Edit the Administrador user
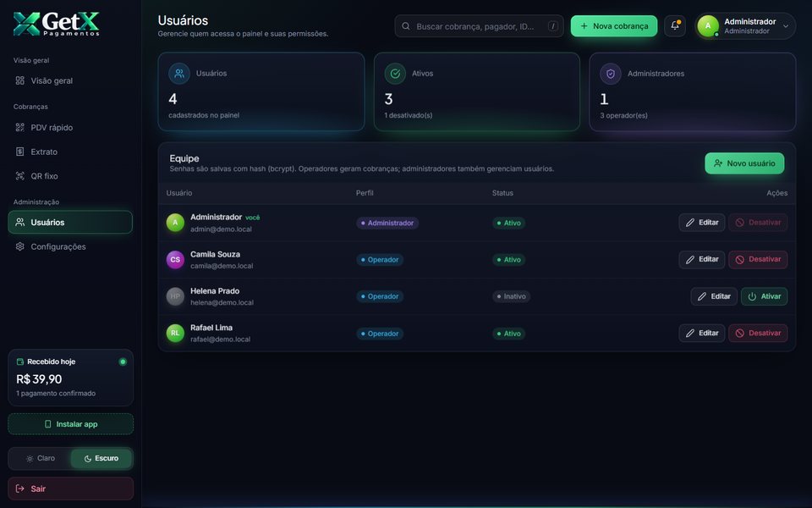The width and height of the screenshot is (812, 508). [702, 223]
